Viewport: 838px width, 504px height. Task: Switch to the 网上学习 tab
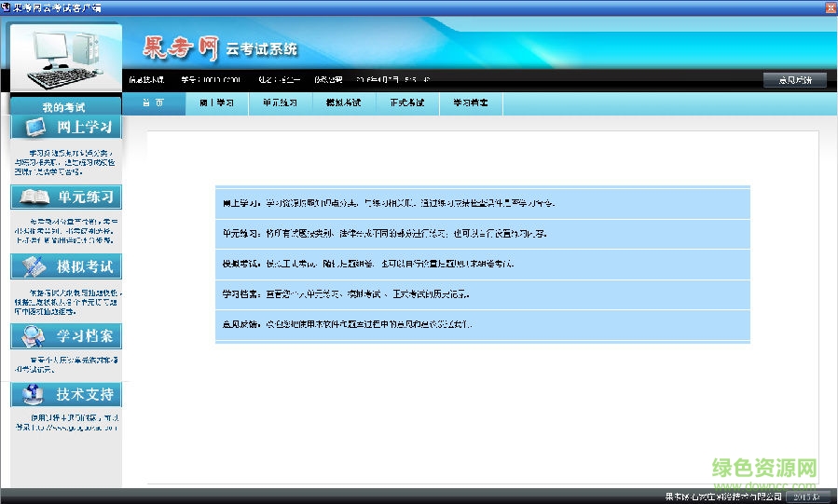217,103
